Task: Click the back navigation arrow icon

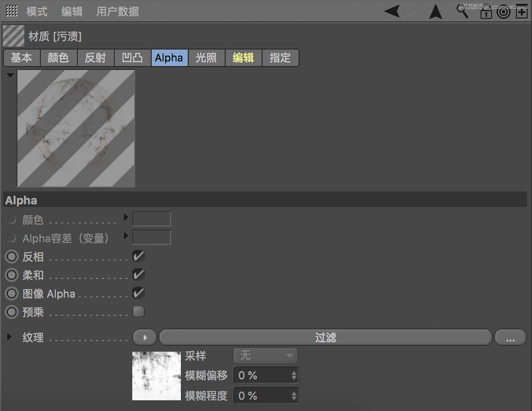Action: [393, 11]
